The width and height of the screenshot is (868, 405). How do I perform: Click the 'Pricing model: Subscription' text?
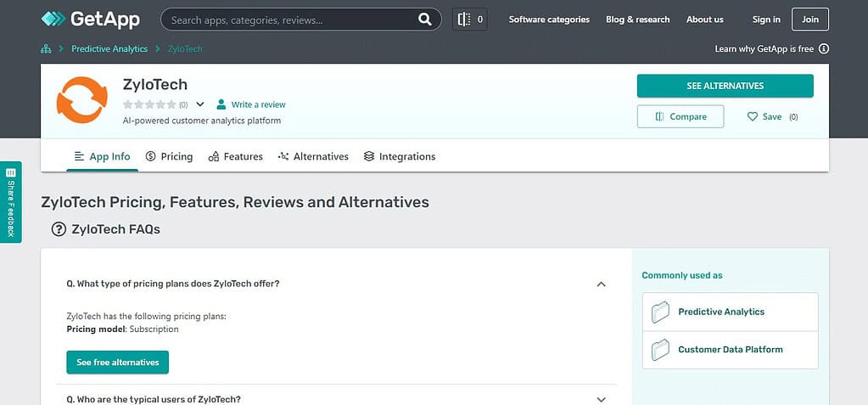122,329
